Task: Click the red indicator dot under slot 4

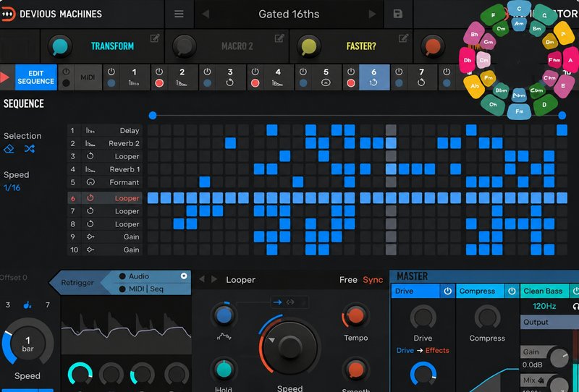Action: click(x=255, y=83)
